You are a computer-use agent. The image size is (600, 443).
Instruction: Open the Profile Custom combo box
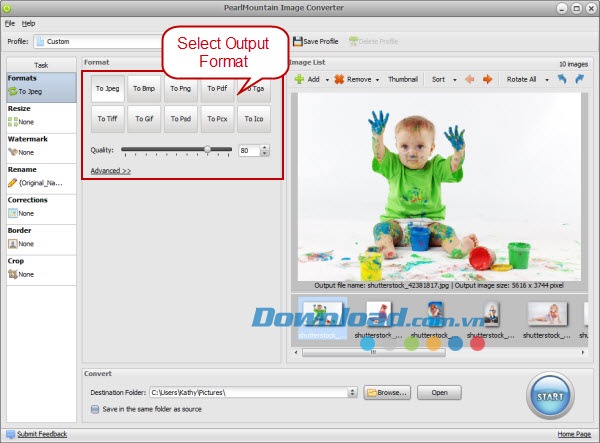(99, 41)
